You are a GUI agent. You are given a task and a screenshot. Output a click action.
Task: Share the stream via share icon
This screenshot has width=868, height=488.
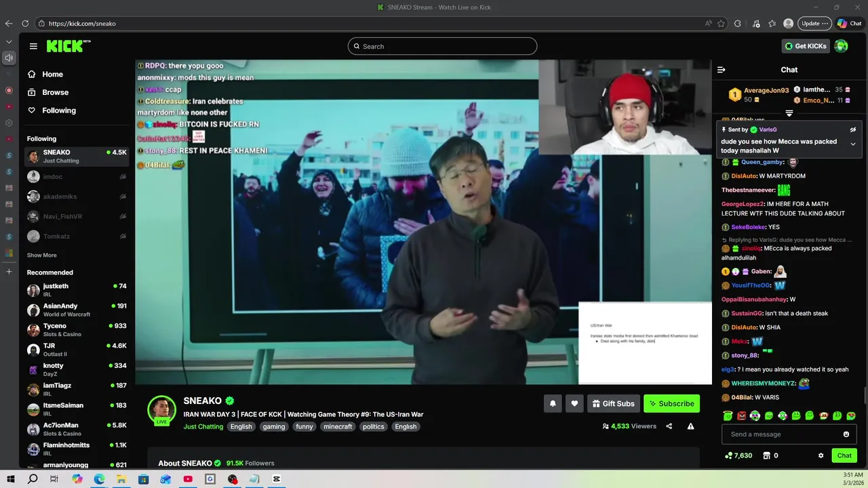coord(669,426)
